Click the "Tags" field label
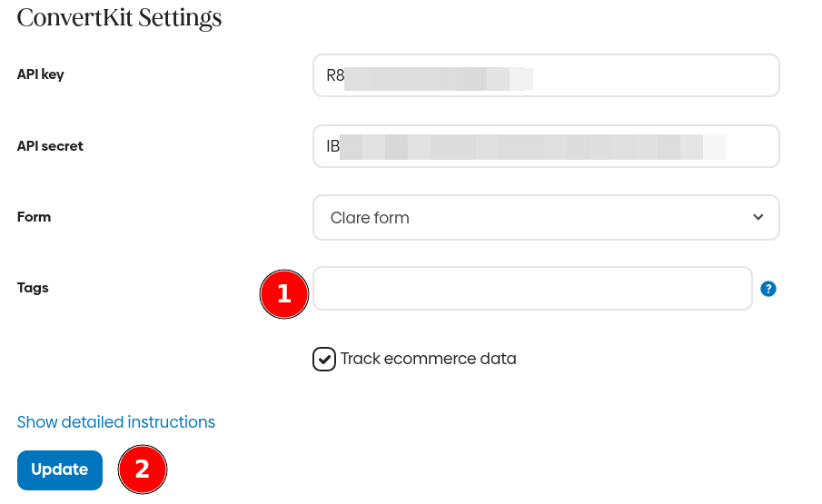Screen dimensions: 822x504 pyautogui.click(x=33, y=288)
